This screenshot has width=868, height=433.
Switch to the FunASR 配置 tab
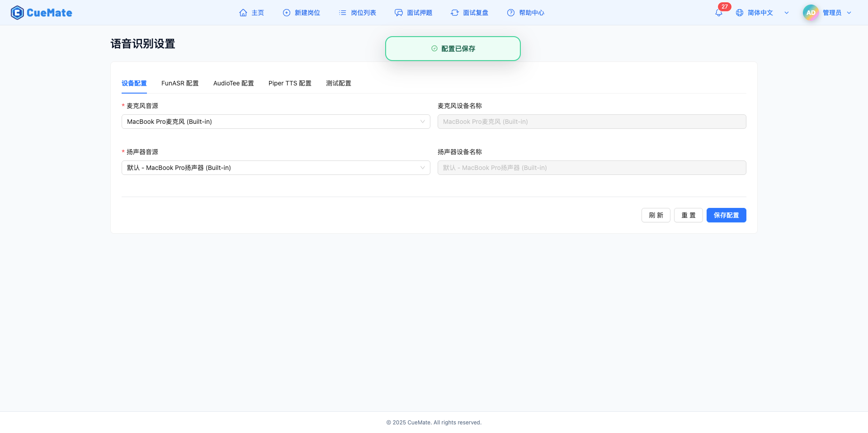coord(180,83)
